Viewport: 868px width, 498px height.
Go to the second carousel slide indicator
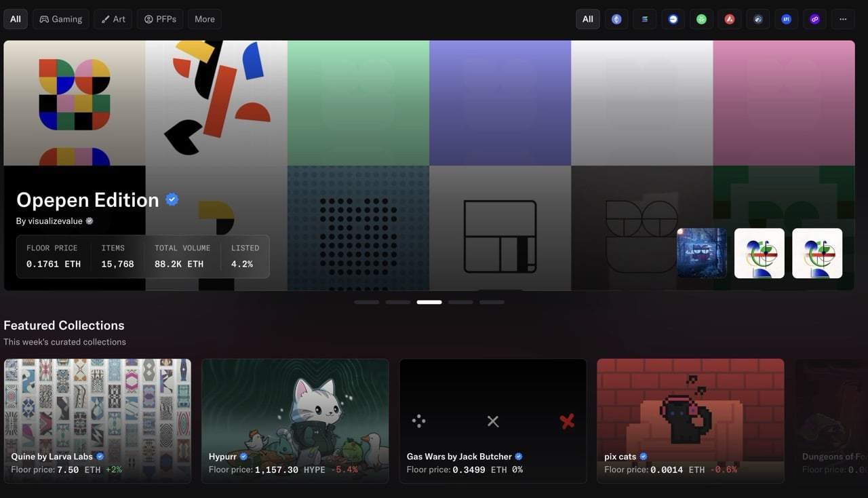point(398,302)
